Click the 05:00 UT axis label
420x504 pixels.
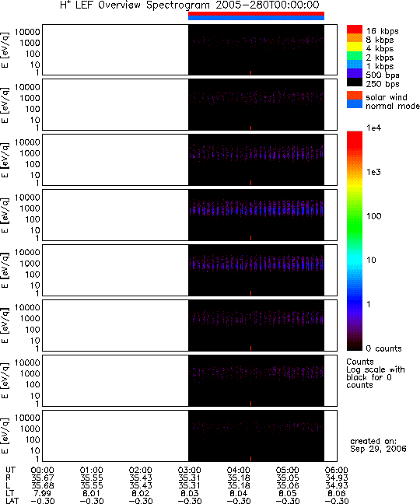pos(288,471)
